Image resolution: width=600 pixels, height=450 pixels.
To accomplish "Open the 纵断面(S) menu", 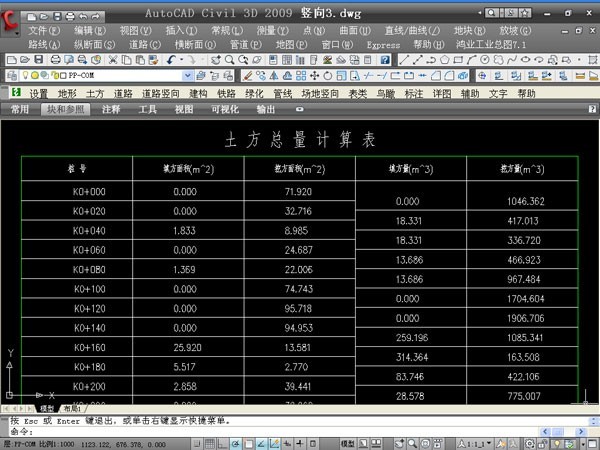I will 94,45.
